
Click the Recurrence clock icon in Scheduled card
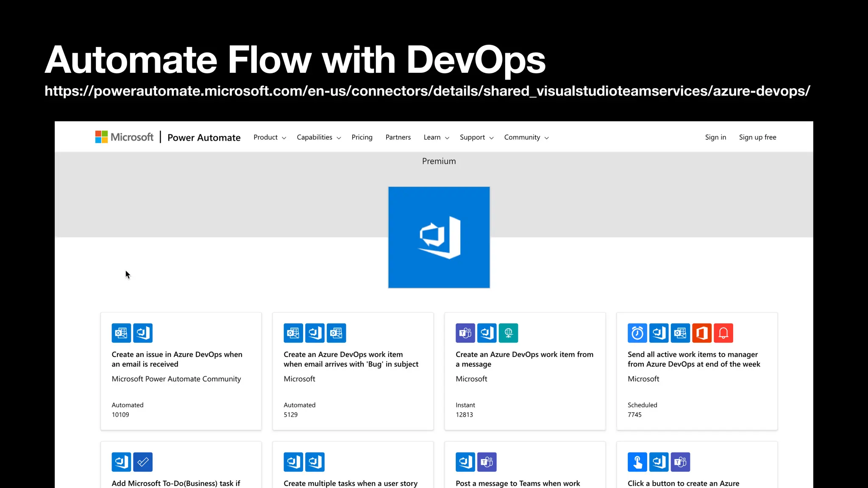(x=637, y=333)
